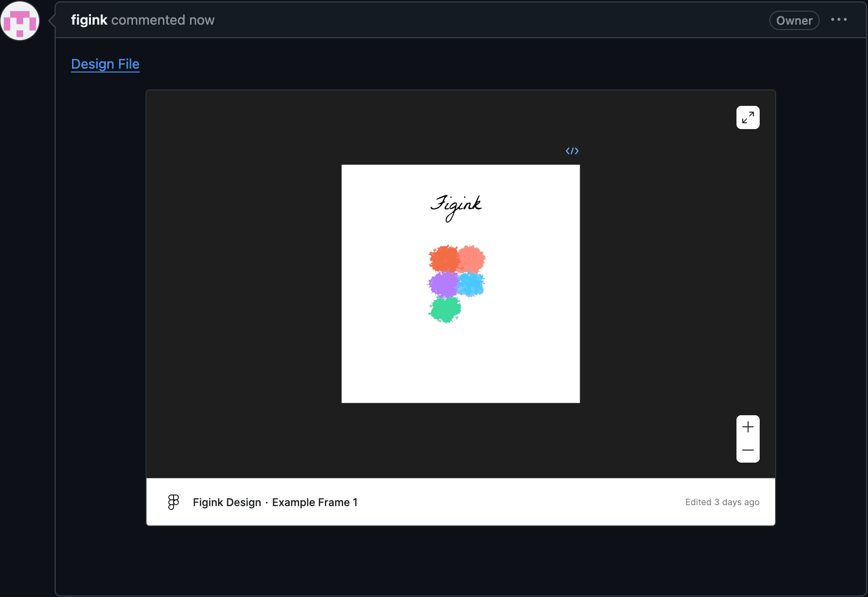Open the Figink Design file name
Screen dimensions: 868x597
point(227,502)
